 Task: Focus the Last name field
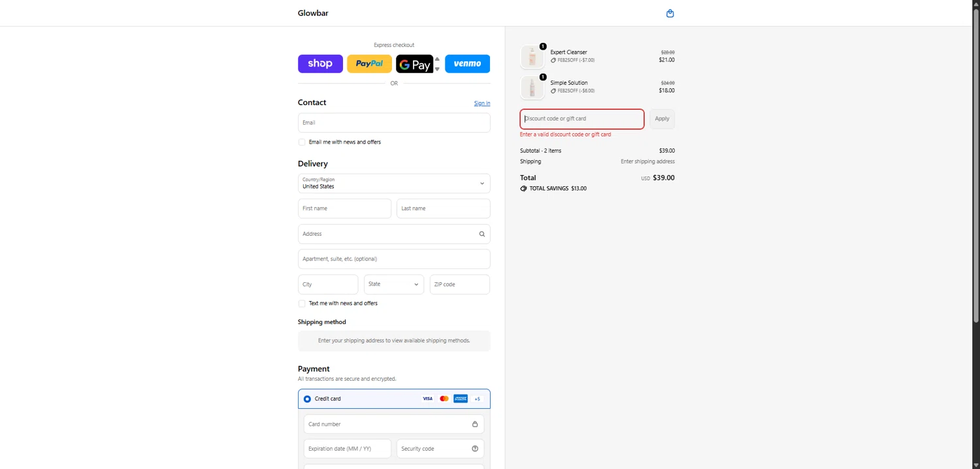pyautogui.click(x=444, y=208)
